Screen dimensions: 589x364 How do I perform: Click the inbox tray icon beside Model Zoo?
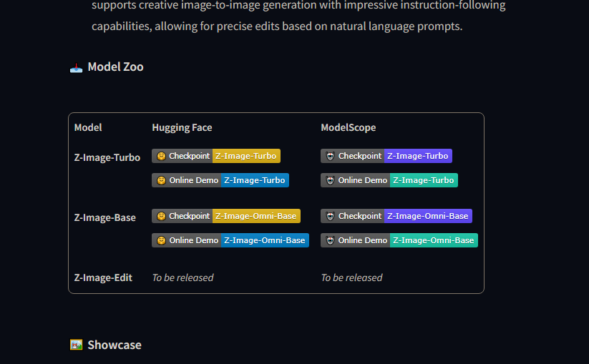76,67
